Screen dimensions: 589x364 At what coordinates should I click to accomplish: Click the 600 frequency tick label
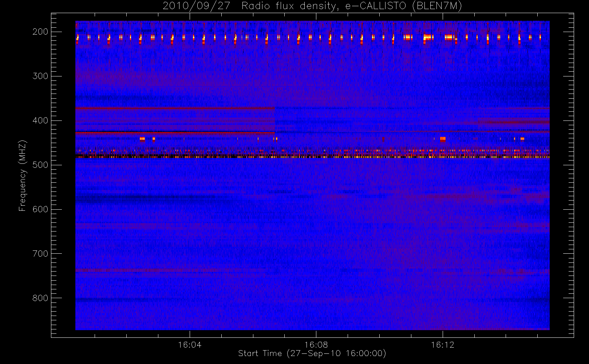[40, 209]
